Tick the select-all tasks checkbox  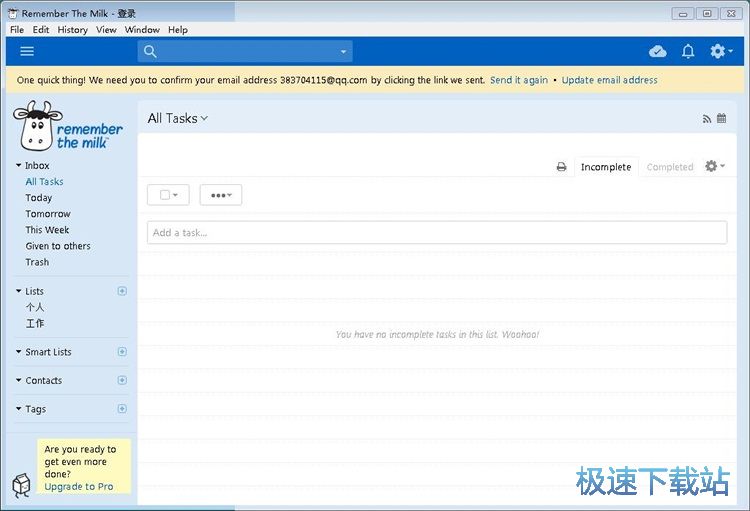tap(165, 195)
